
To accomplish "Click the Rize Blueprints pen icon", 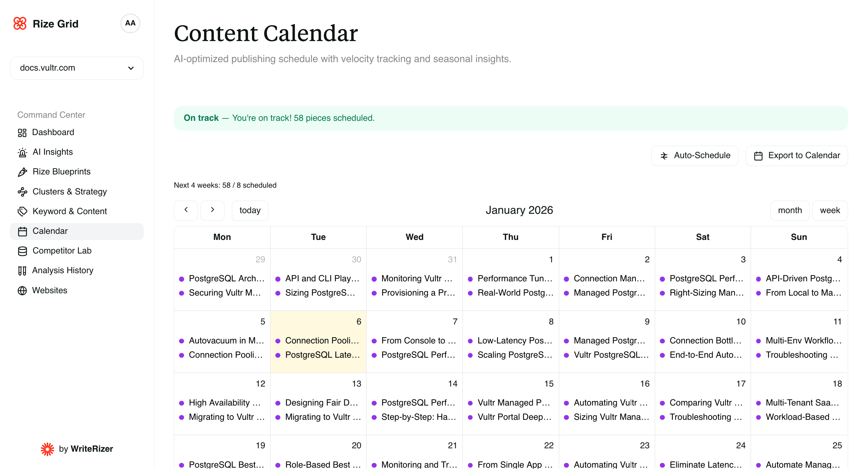I will [x=22, y=172].
